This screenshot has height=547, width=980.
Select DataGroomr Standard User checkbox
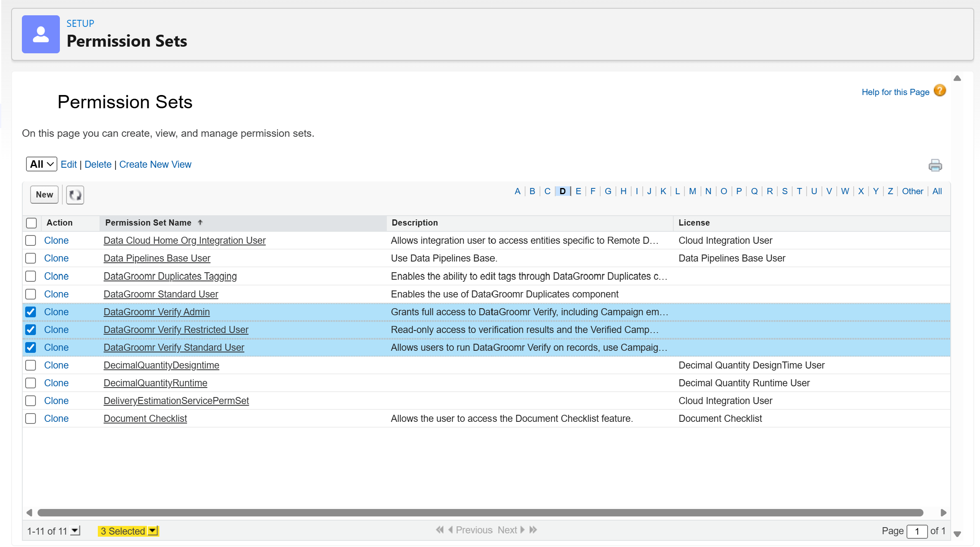point(31,294)
